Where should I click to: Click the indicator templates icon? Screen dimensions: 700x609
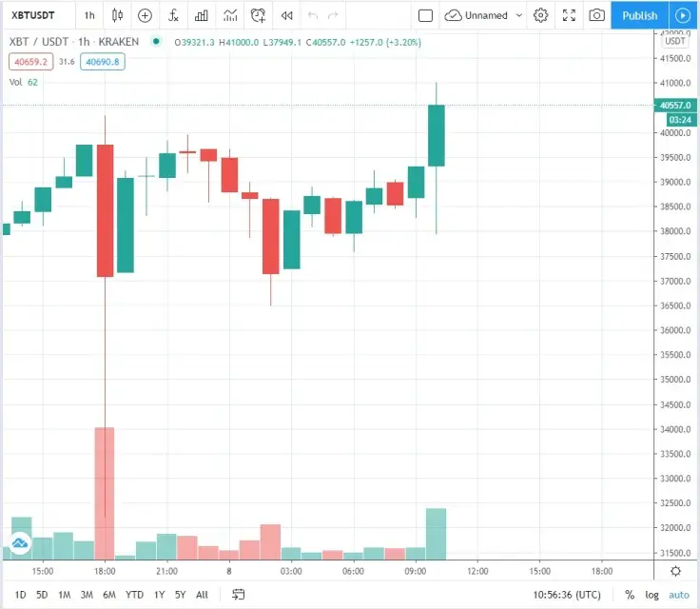tap(229, 15)
